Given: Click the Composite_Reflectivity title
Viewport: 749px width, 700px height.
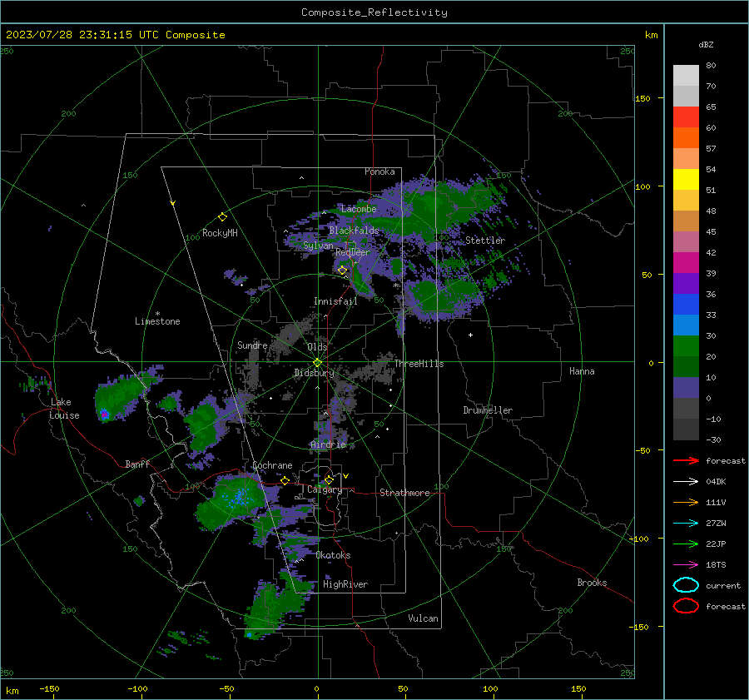Looking at the screenshot, I should [x=374, y=12].
